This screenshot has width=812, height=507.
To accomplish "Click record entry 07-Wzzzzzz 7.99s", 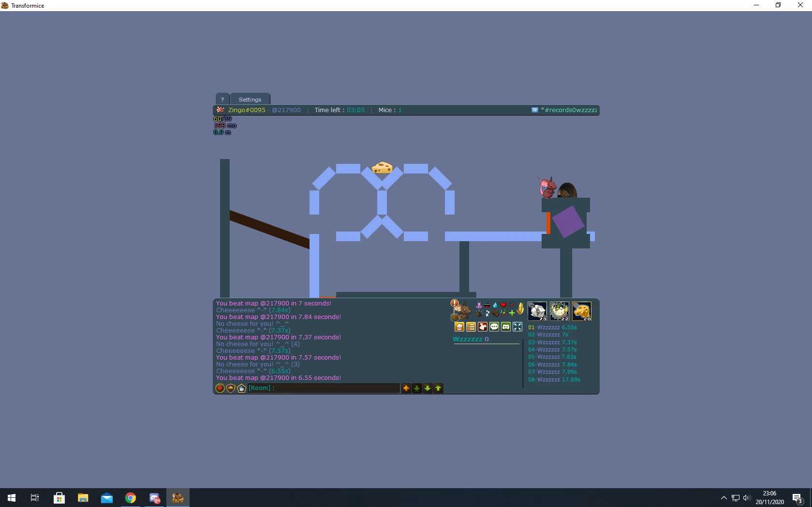I will pos(552,372).
